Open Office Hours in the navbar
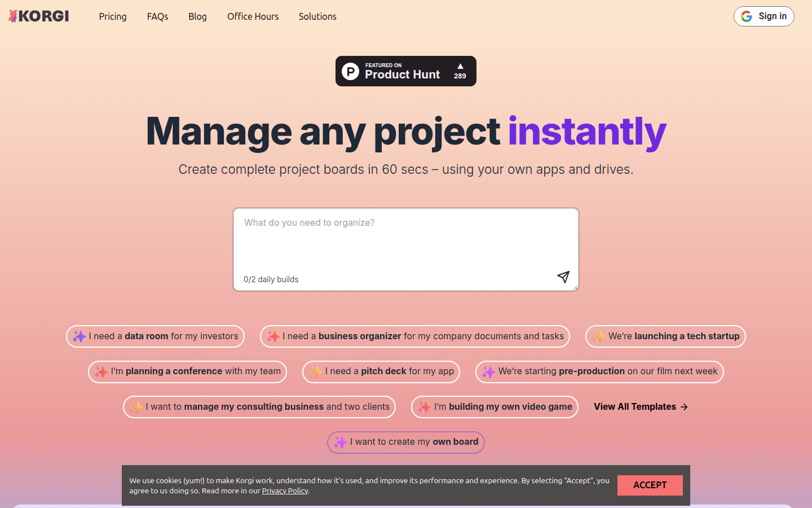The width and height of the screenshot is (812, 508). 253,16
